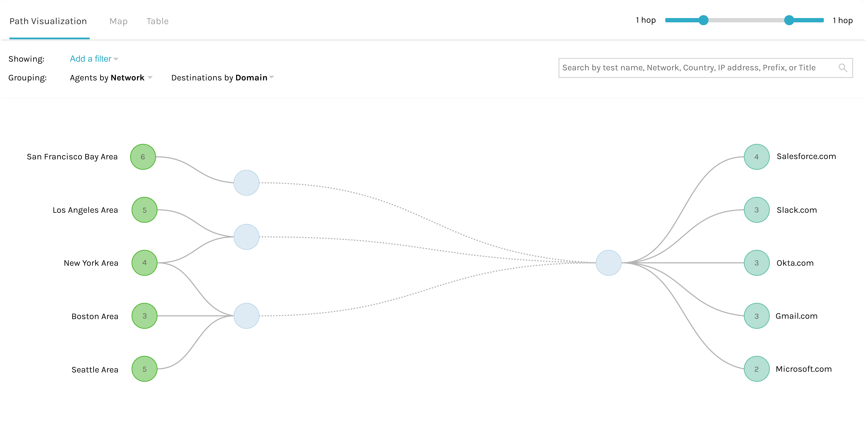Expand Agents by Network grouping dropdown
Screen dimensions: 868x433
111,78
